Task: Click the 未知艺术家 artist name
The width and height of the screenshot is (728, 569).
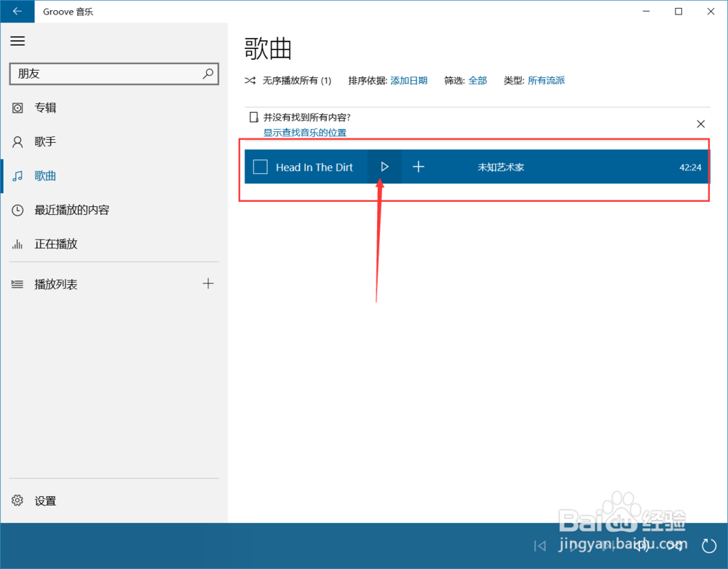Action: coord(501,168)
